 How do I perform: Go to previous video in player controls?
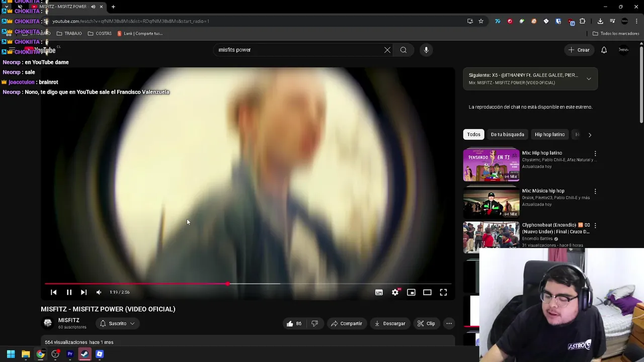(x=54, y=292)
